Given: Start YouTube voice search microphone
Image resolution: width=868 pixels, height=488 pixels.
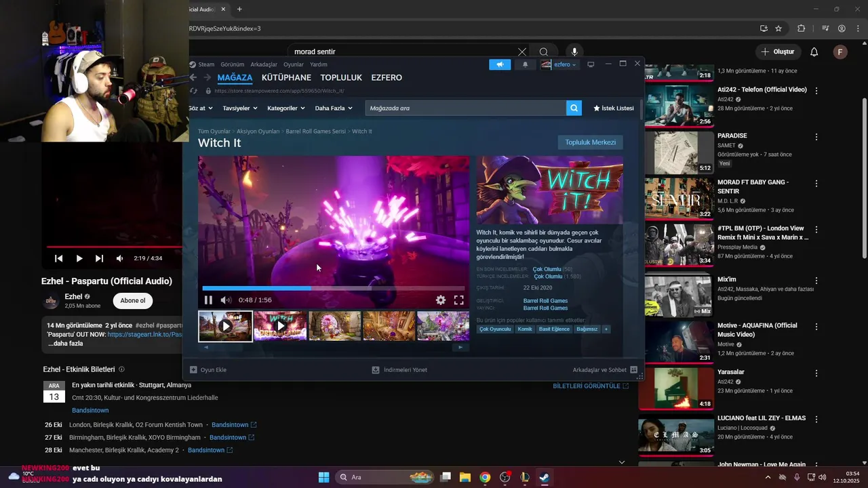Looking at the screenshot, I should 574,52.
